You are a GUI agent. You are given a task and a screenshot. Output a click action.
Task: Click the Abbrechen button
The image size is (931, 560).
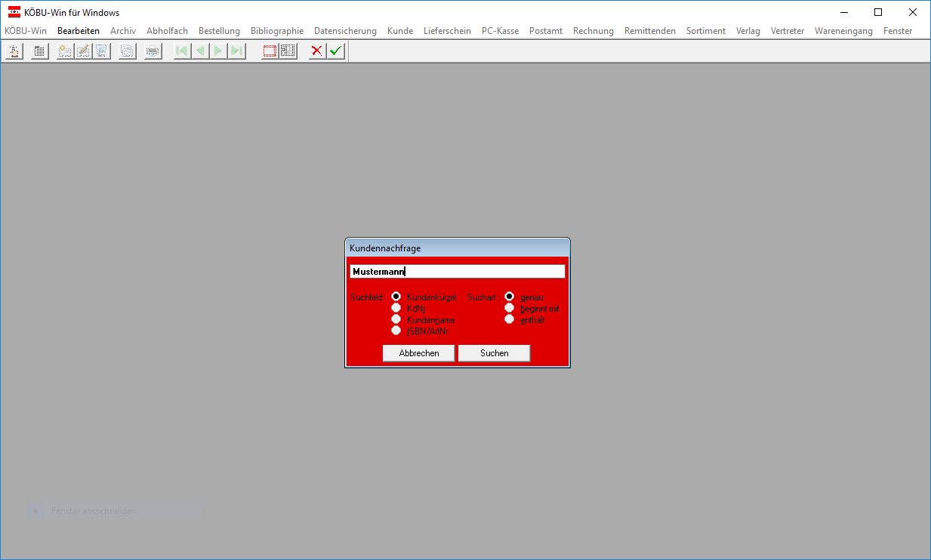[419, 353]
